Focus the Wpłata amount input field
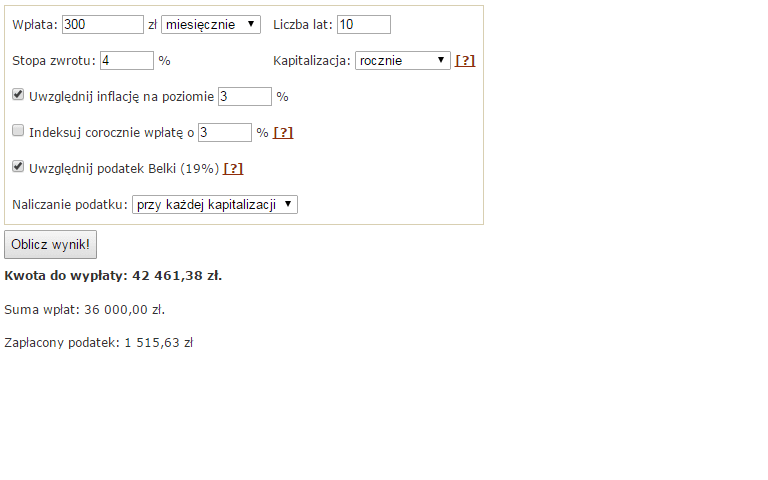This screenshot has width=768, height=480. coord(103,24)
